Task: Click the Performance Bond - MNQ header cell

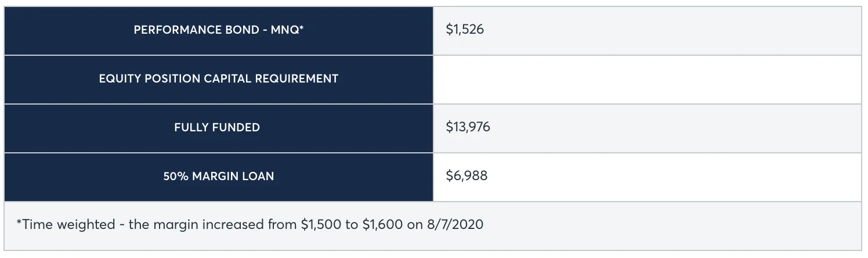Action: coord(219,30)
